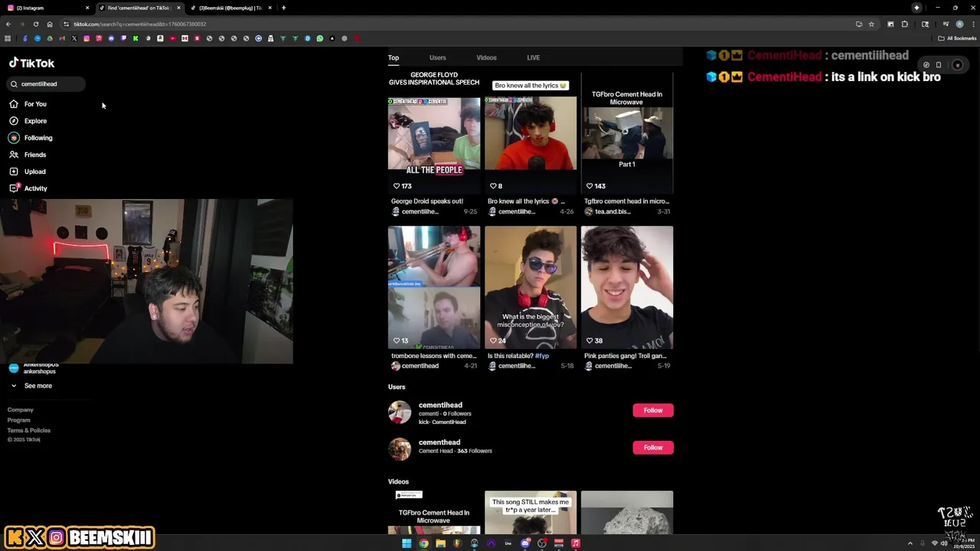Click the TikTok logo

(x=31, y=63)
